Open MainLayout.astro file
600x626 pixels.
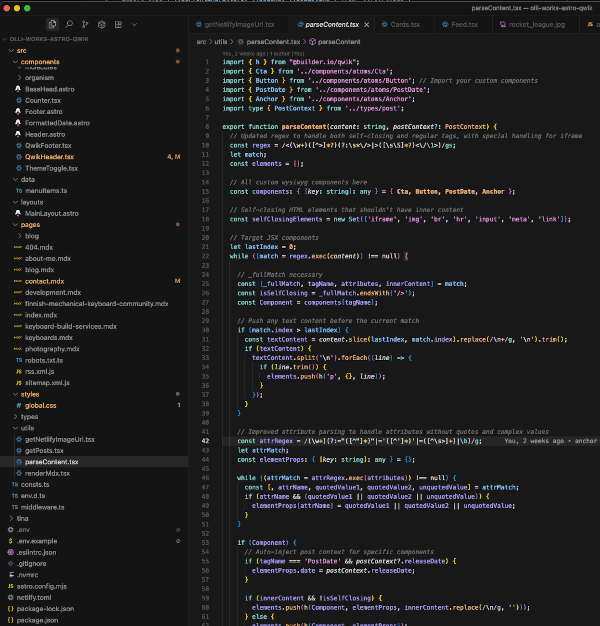click(51, 214)
